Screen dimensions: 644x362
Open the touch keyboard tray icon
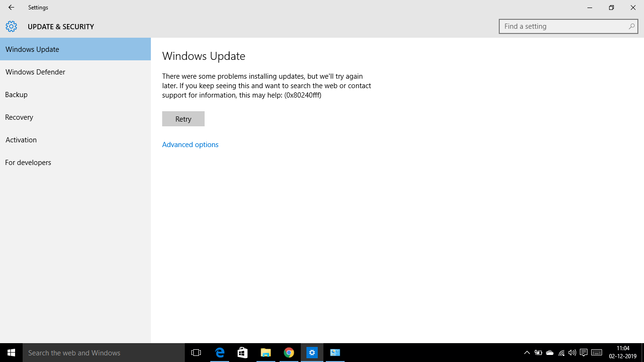pyautogui.click(x=596, y=353)
